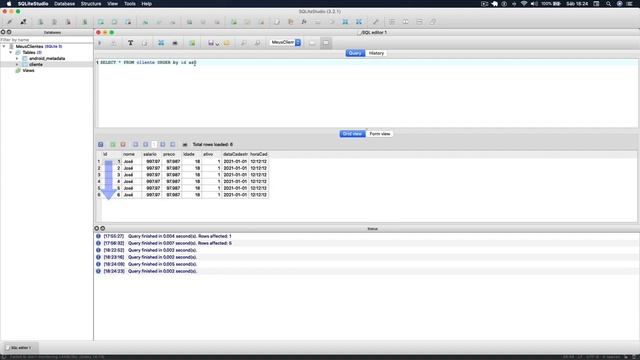Image resolution: width=640 pixels, height=360 pixels.
Task: Go to the first results page
Action: coord(136,144)
